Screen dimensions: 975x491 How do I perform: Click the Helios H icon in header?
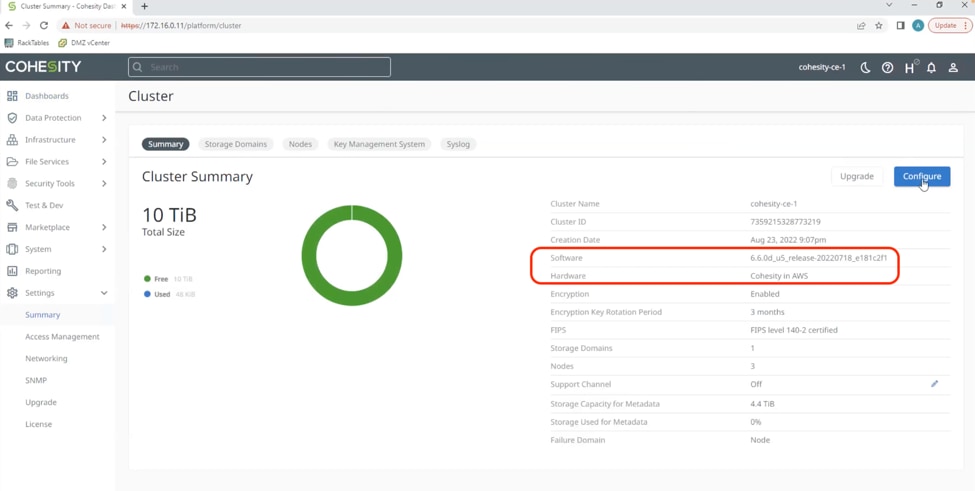(x=910, y=68)
